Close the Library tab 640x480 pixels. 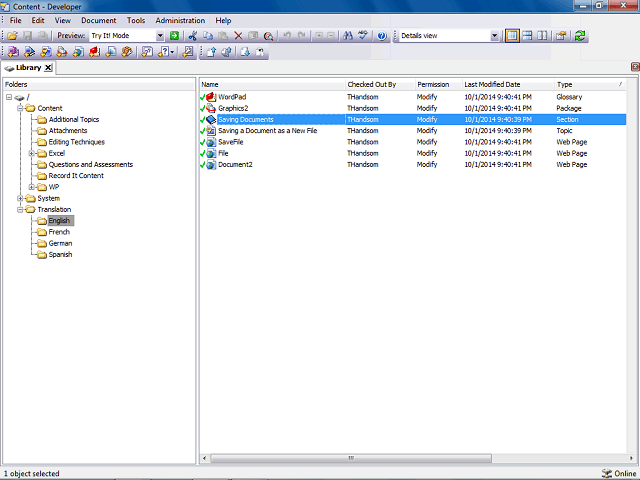(x=48, y=68)
